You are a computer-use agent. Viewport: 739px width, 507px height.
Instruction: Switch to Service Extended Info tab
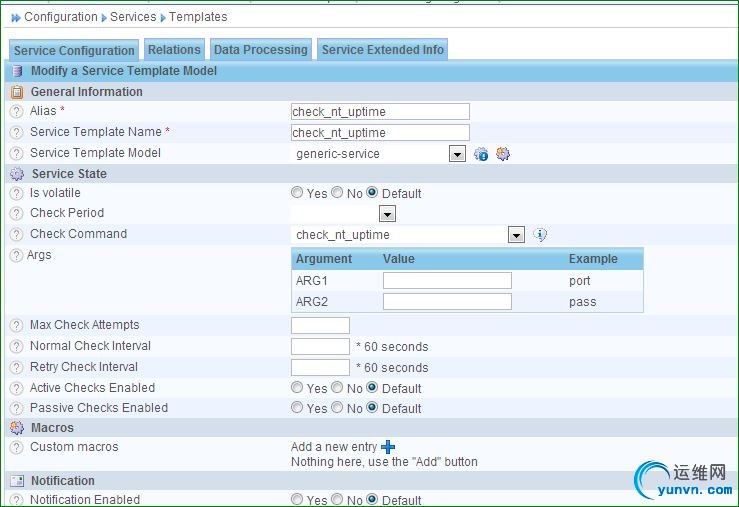[383, 49]
